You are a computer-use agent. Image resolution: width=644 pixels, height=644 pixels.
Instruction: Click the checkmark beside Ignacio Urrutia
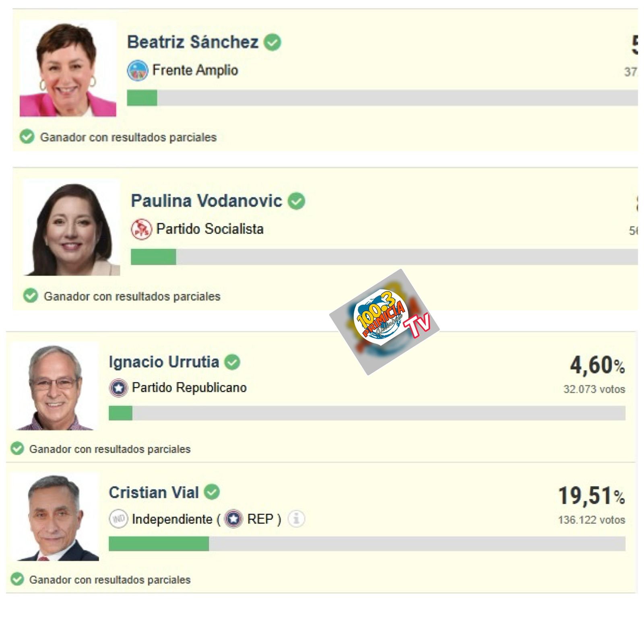click(232, 362)
